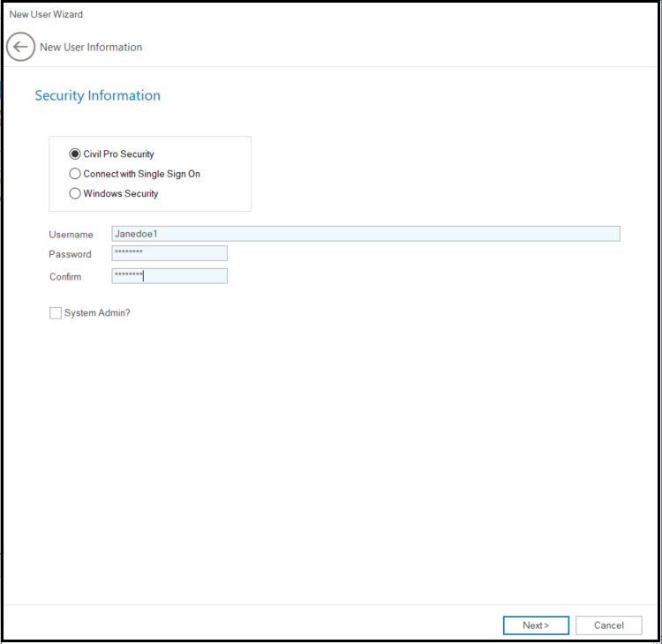
Task: Select the Windows Security radio button
Action: (75, 193)
